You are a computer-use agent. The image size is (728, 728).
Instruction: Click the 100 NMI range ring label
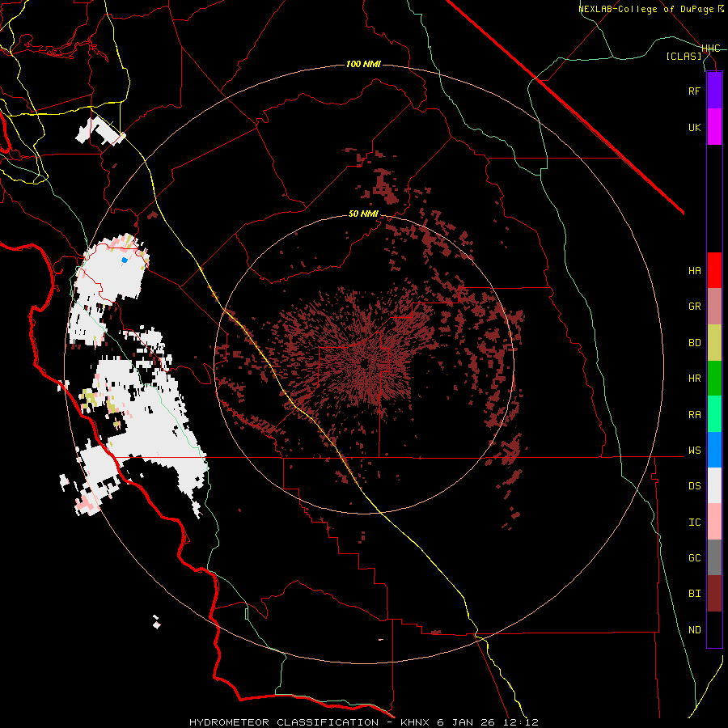tap(363, 64)
